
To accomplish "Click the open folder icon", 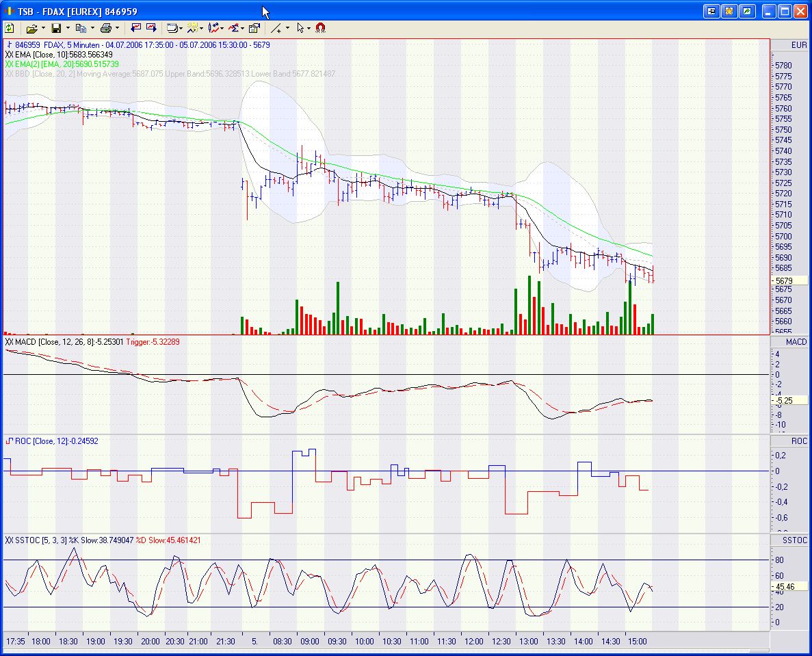I will (31, 28).
